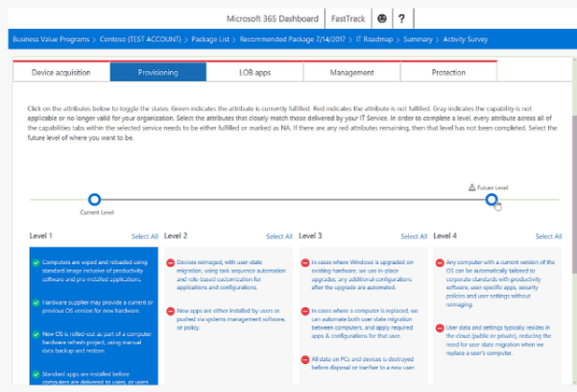Open the LOB apps tab

click(x=255, y=72)
